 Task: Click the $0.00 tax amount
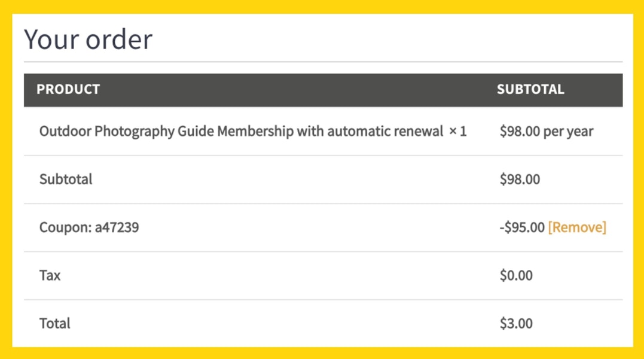(x=516, y=275)
